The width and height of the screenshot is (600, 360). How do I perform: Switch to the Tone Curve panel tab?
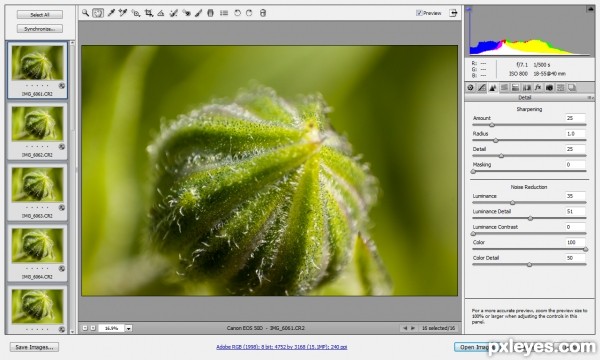(x=482, y=88)
